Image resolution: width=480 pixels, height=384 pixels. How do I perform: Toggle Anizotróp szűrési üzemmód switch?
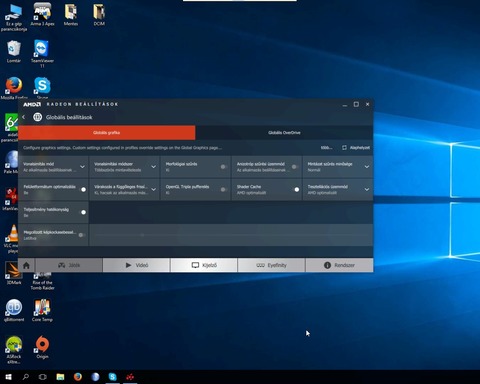coord(295,167)
